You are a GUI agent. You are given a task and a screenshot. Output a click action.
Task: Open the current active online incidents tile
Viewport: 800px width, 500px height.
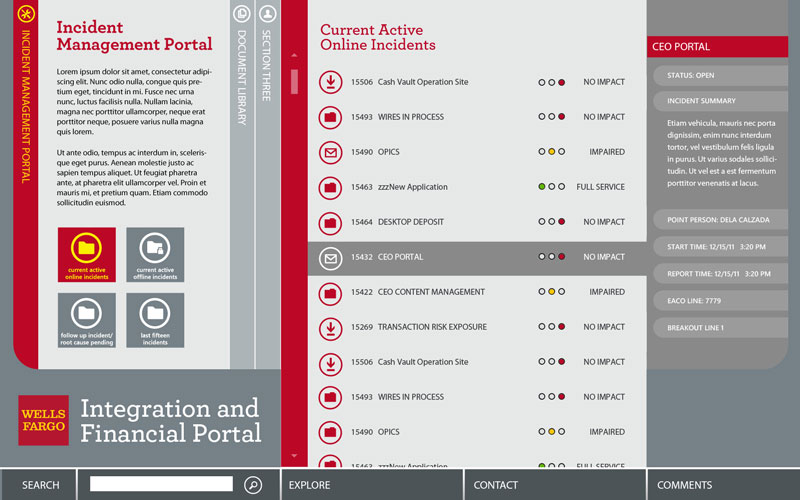[87, 255]
